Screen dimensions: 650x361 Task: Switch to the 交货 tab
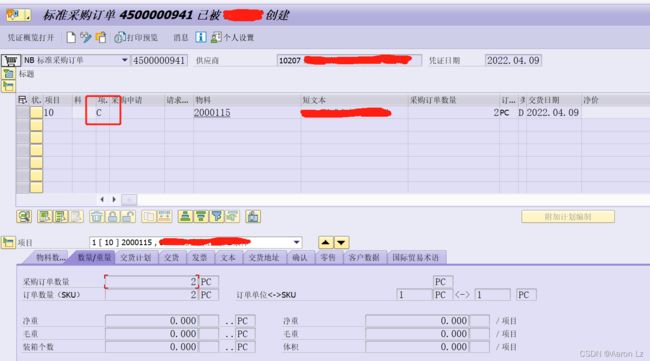[x=171, y=257]
